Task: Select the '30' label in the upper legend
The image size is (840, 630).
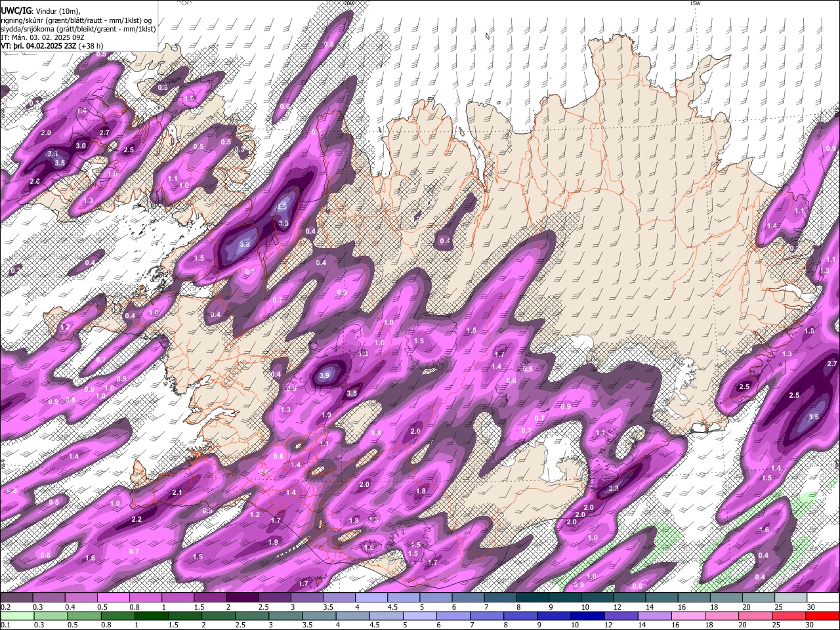Action: (811, 607)
